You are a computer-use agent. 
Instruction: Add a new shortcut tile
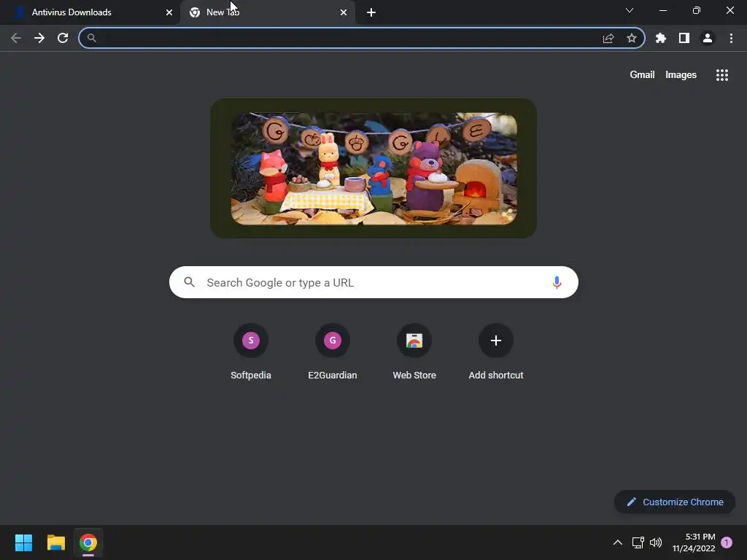click(x=496, y=353)
